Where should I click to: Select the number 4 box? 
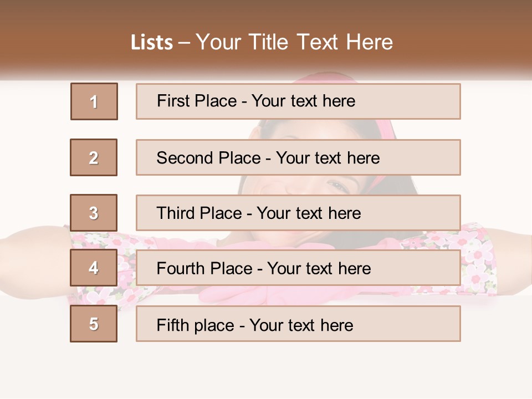[94, 268]
